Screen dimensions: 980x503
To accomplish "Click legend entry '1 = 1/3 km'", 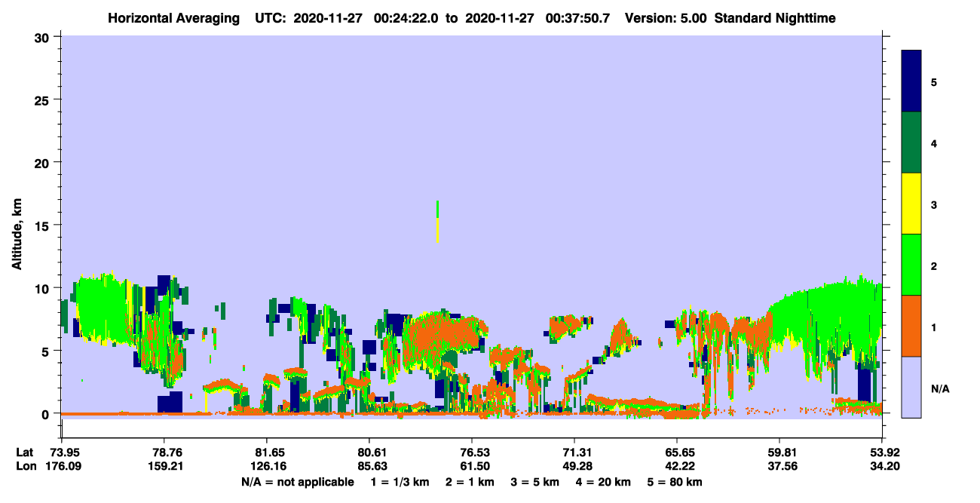I will pyautogui.click(x=400, y=482).
